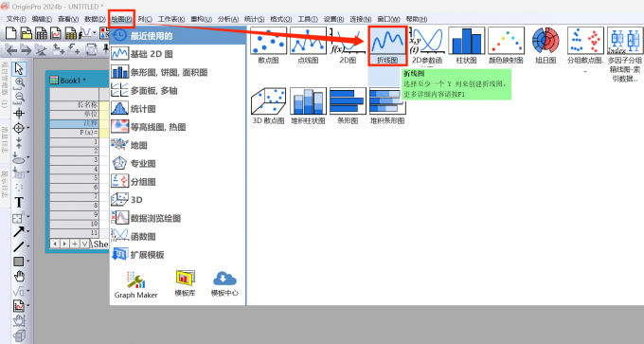The width and height of the screenshot is (644, 344).
Task: Select 函数图 category
Action: [178, 236]
